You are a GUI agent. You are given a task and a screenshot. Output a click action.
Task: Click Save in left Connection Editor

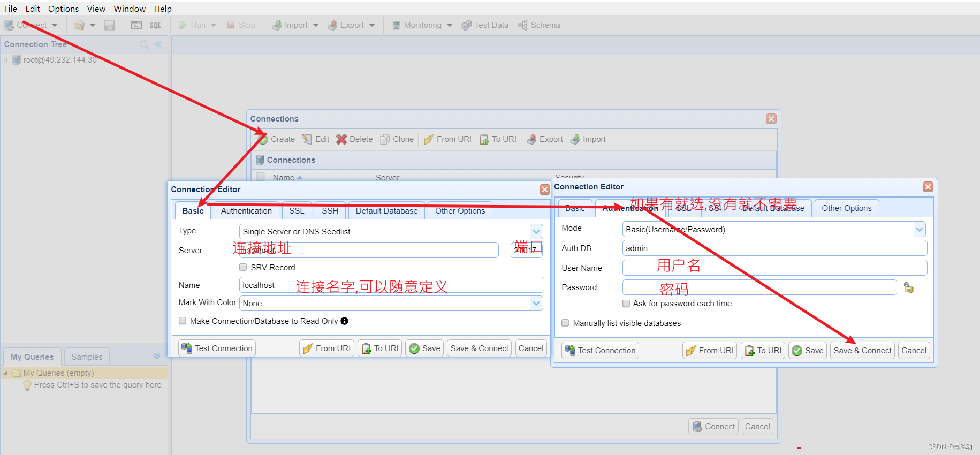click(424, 348)
